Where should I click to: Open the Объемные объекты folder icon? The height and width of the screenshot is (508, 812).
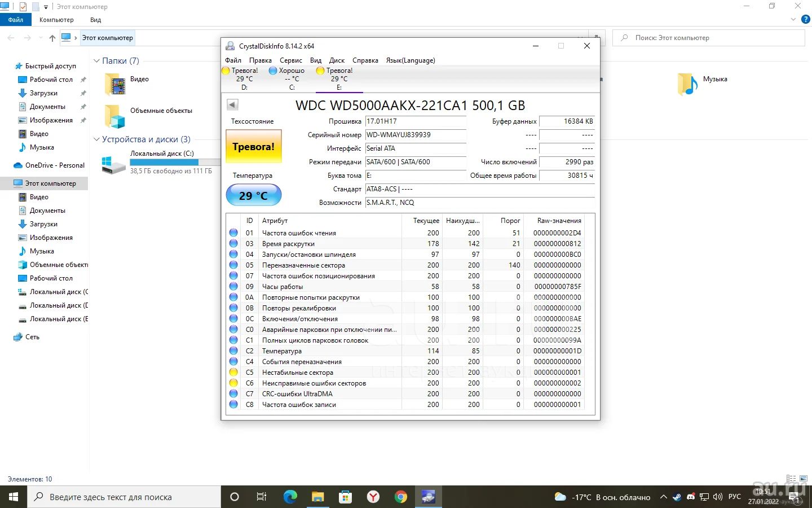pos(114,116)
